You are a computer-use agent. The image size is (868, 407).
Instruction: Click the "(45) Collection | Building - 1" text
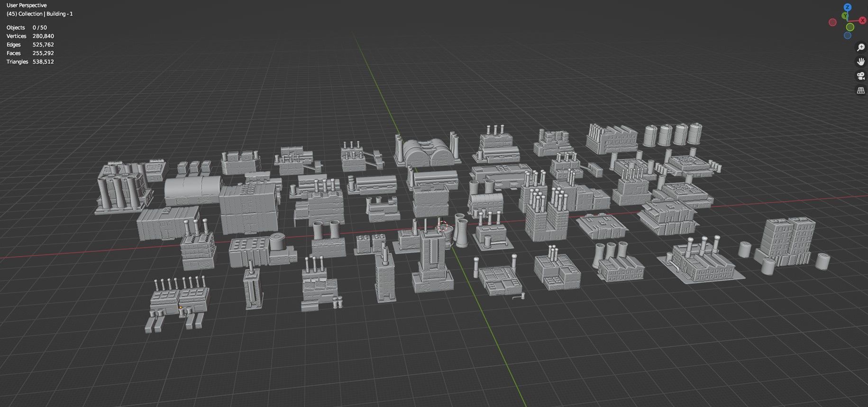39,14
